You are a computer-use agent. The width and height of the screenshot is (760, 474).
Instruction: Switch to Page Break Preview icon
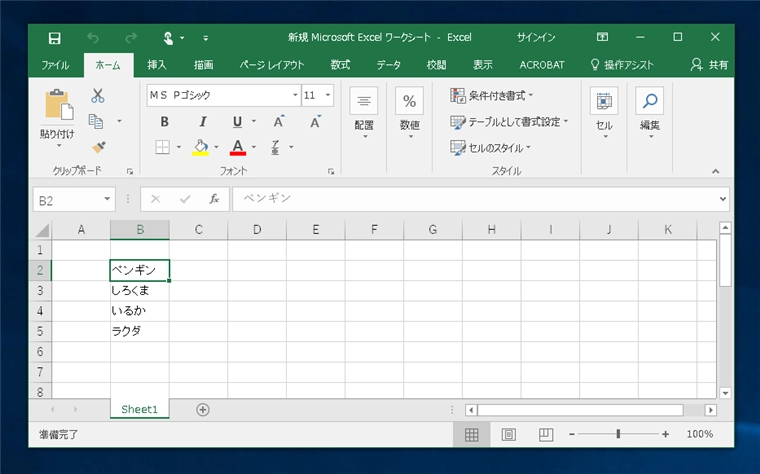coord(546,434)
